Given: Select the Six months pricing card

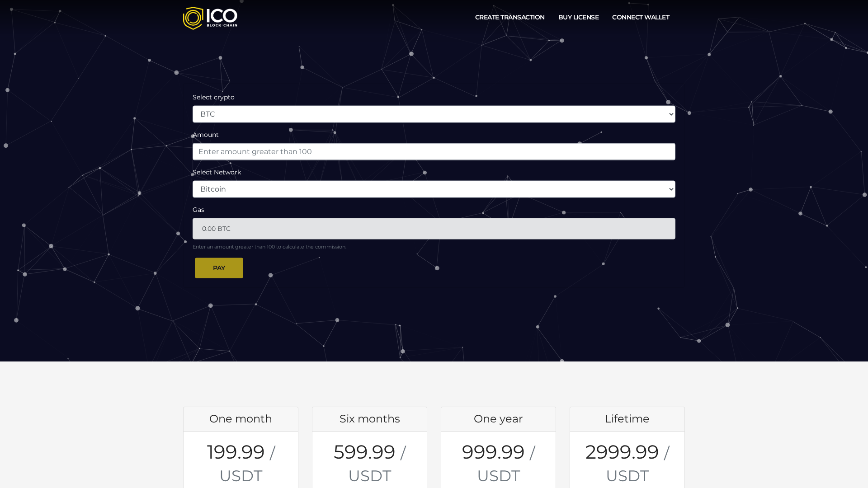Looking at the screenshot, I should (369, 447).
